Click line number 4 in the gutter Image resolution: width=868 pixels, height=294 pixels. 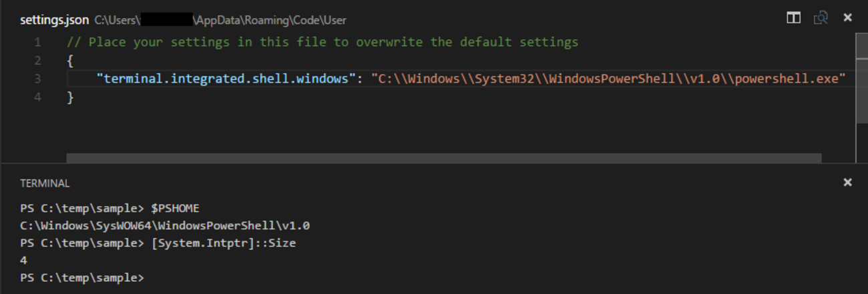click(x=37, y=97)
